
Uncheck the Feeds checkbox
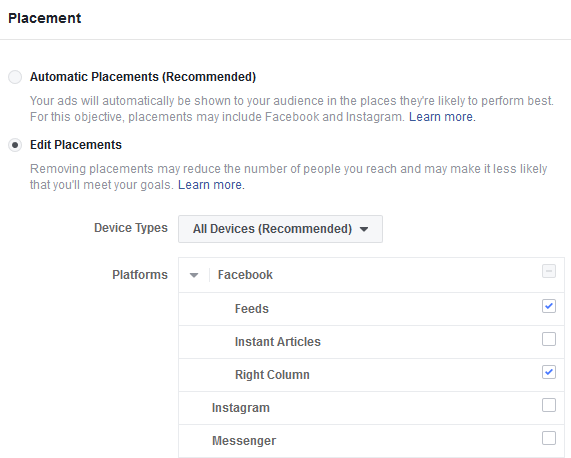pos(549,306)
